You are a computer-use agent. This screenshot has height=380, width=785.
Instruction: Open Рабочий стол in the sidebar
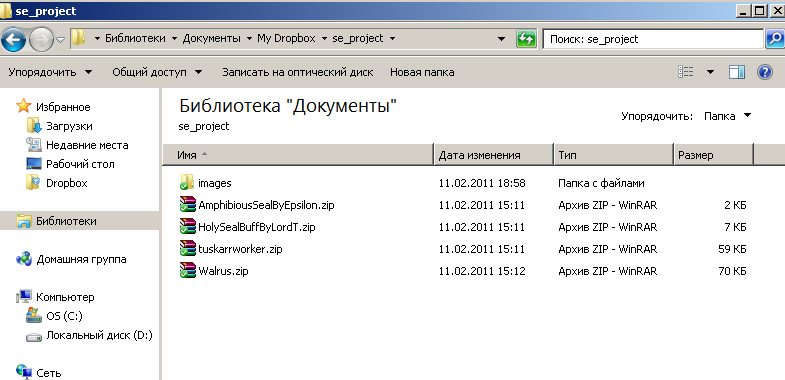coord(80,164)
